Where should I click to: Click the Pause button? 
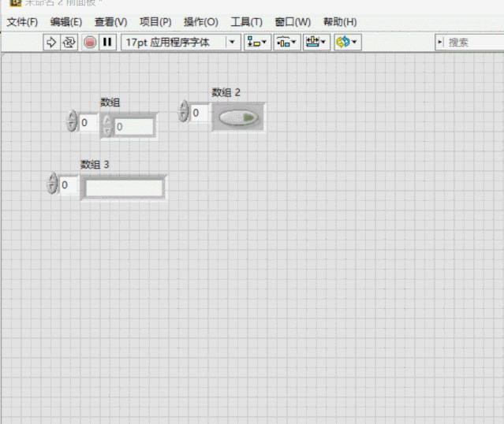(107, 42)
